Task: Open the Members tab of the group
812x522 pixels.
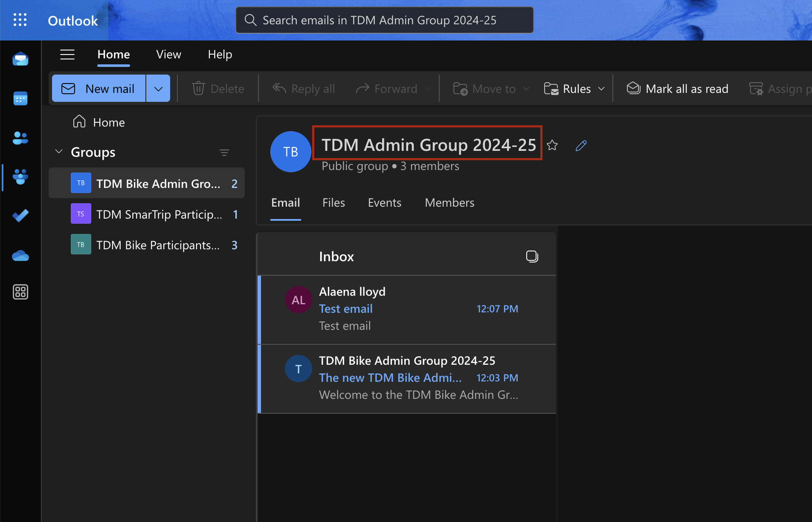Action: click(x=449, y=203)
